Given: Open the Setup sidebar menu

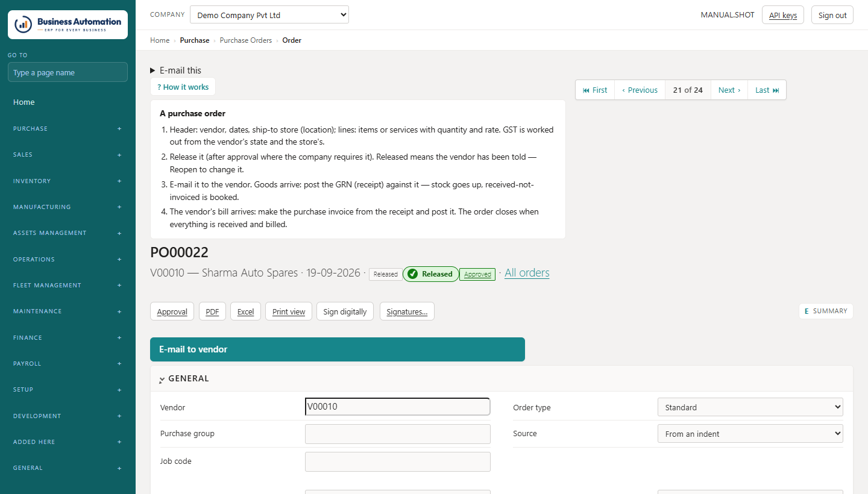Looking at the screenshot, I should pyautogui.click(x=68, y=390).
